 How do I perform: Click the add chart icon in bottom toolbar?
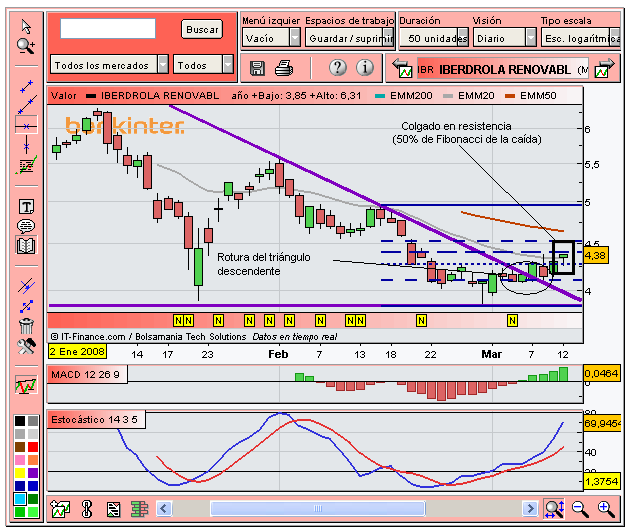click(60, 509)
